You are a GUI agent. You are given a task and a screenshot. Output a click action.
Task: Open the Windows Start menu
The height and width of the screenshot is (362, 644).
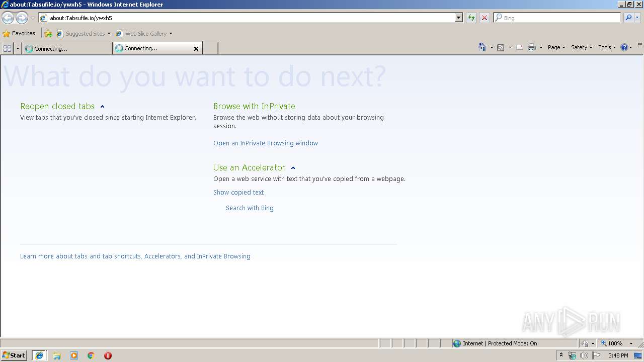pyautogui.click(x=14, y=355)
